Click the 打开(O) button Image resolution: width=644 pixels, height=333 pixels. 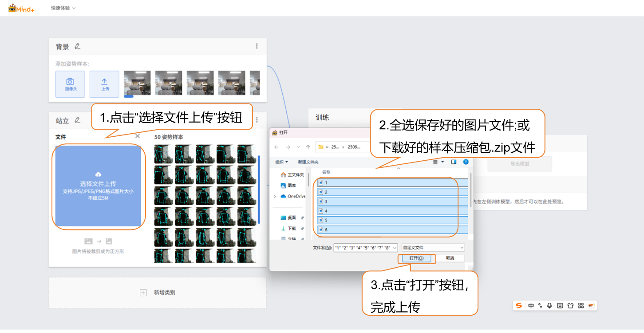(x=416, y=258)
